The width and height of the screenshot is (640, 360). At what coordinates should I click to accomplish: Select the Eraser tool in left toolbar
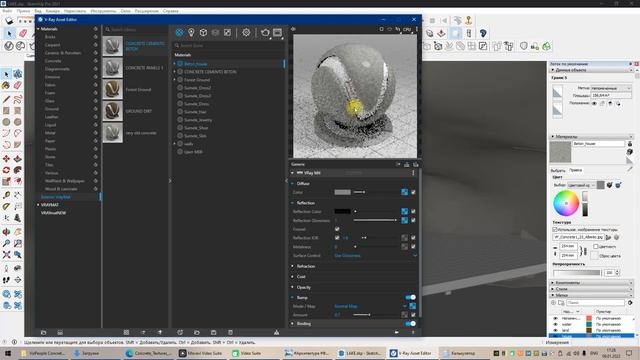coord(18,85)
